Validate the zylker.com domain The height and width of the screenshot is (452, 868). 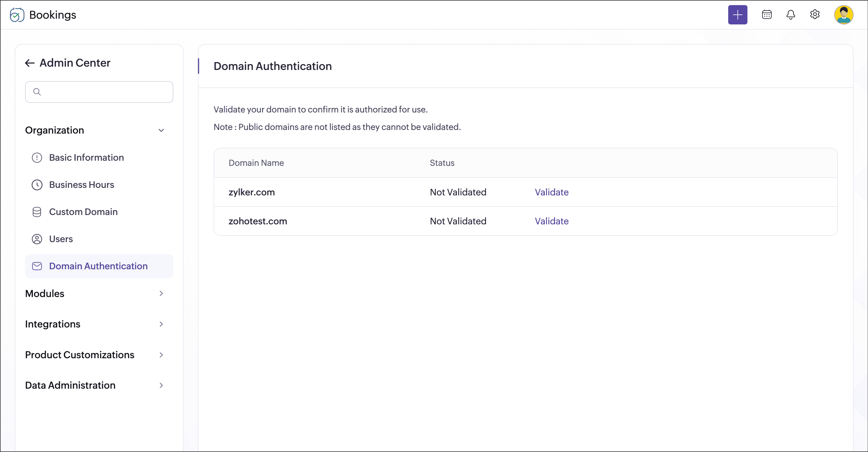pyautogui.click(x=551, y=192)
